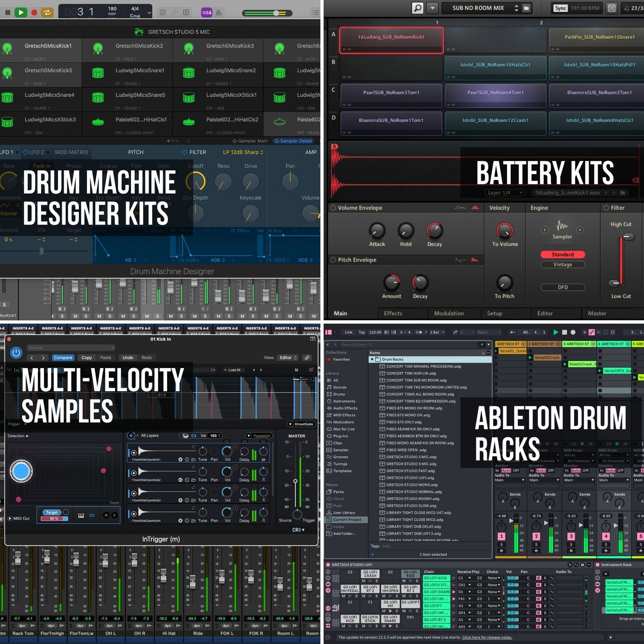
Task: Go to next drum pad page arrow
Action: (x=188, y=141)
